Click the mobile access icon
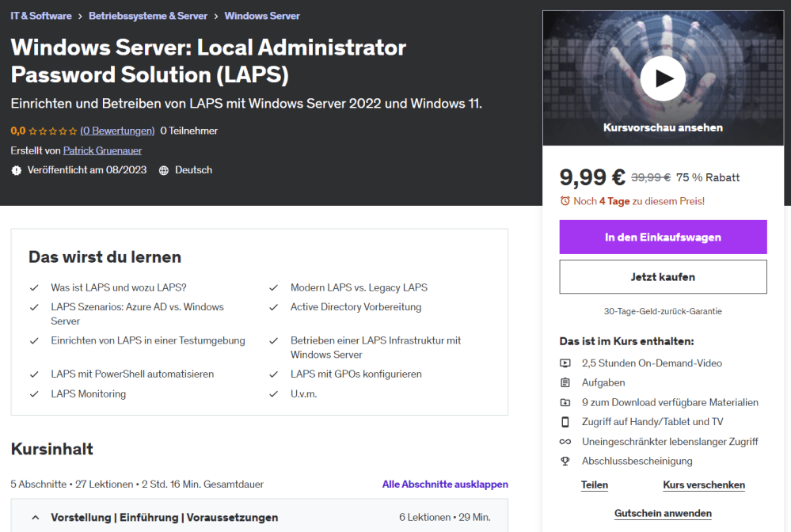Viewport: 791px width, 532px height. coord(565,422)
